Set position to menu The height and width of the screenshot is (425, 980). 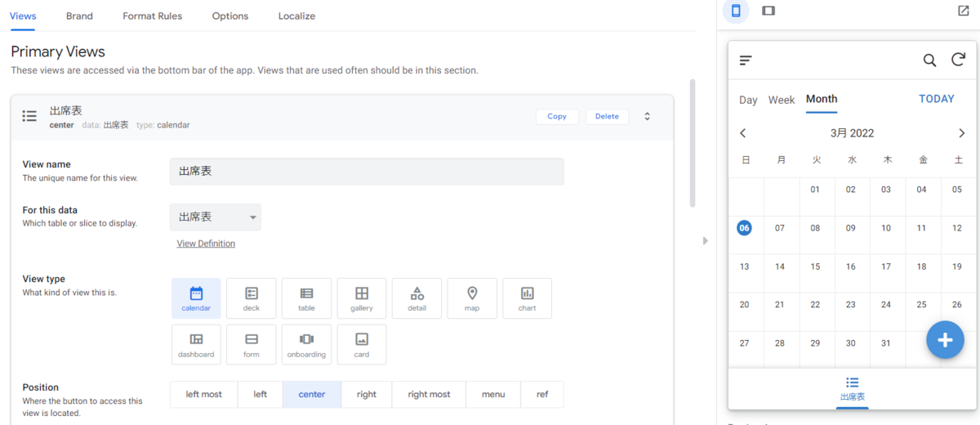tap(493, 394)
